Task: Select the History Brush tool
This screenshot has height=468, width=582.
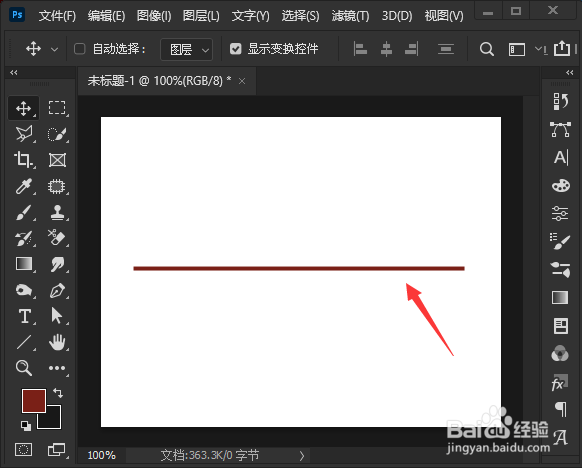Action: (x=23, y=238)
